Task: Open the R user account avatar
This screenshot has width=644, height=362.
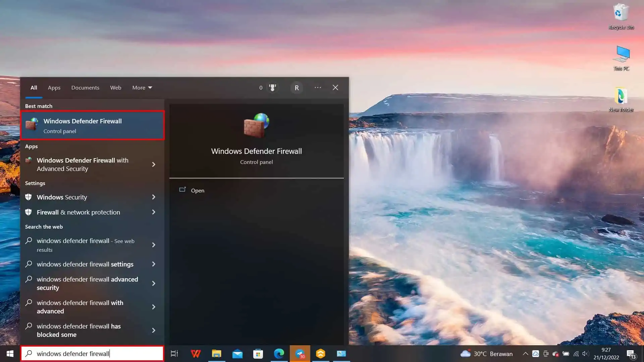Action: tap(297, 88)
